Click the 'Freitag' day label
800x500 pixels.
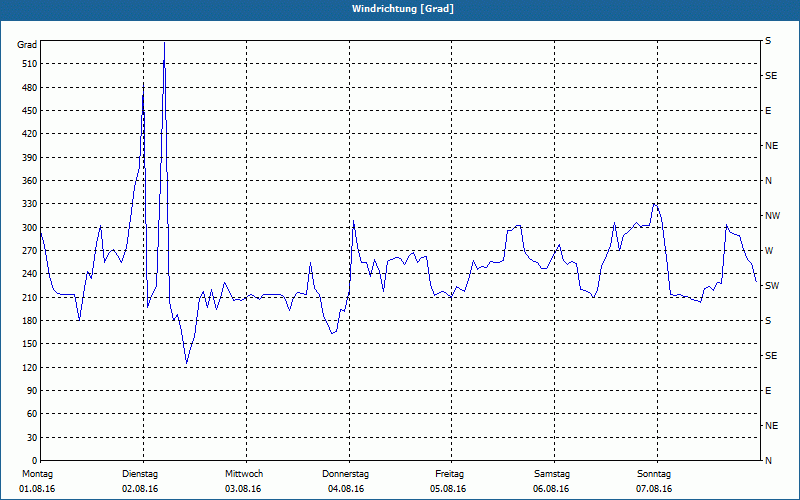click(449, 474)
